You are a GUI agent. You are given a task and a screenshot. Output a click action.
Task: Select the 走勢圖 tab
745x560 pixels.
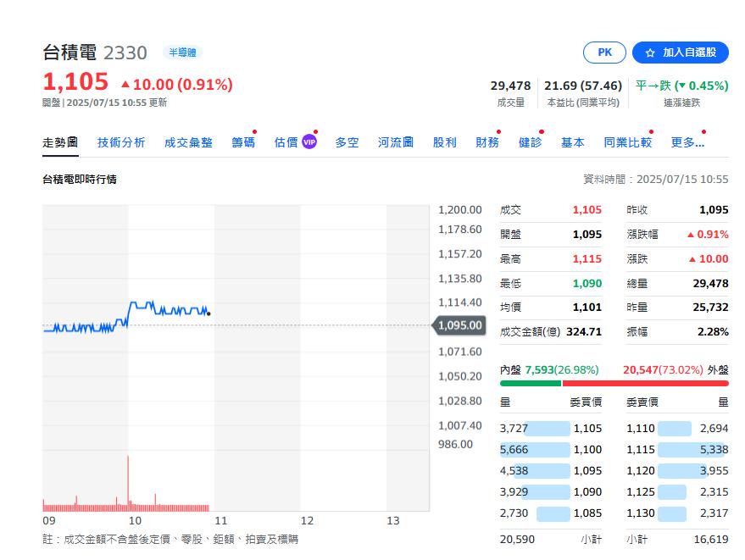(60, 142)
